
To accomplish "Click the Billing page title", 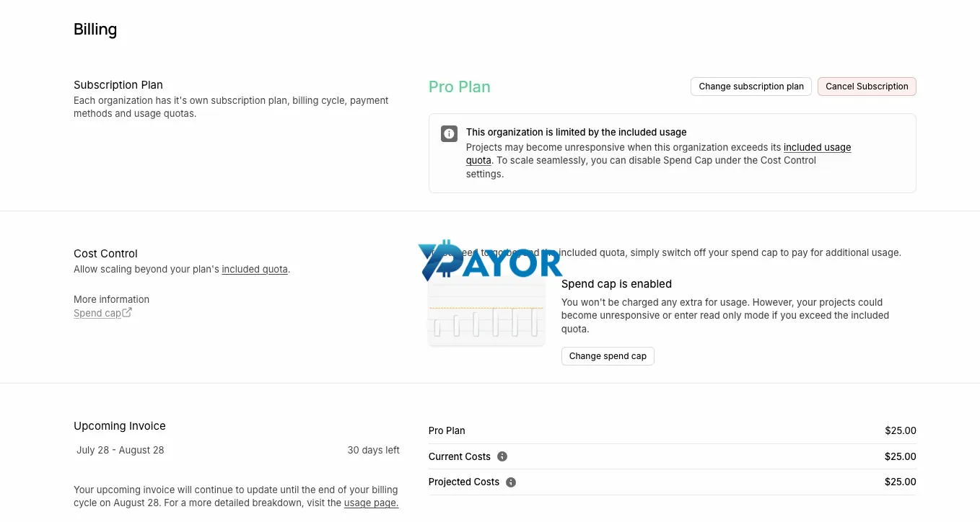I will (x=95, y=30).
